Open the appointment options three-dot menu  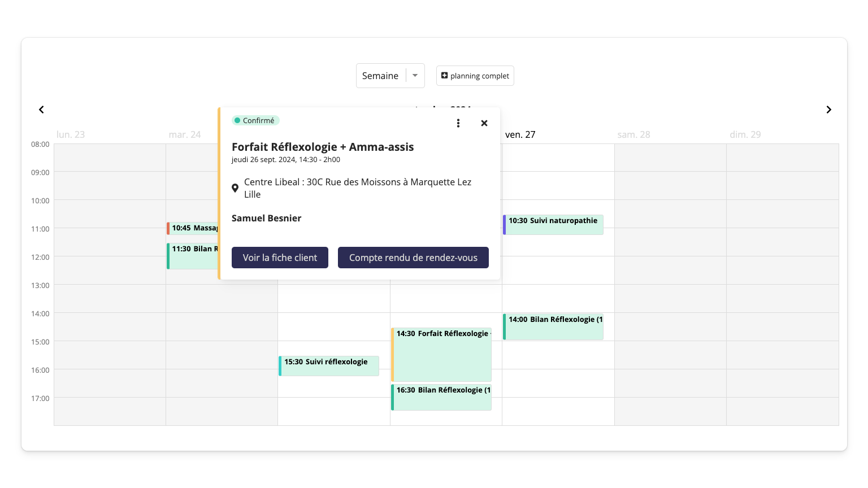(x=458, y=123)
